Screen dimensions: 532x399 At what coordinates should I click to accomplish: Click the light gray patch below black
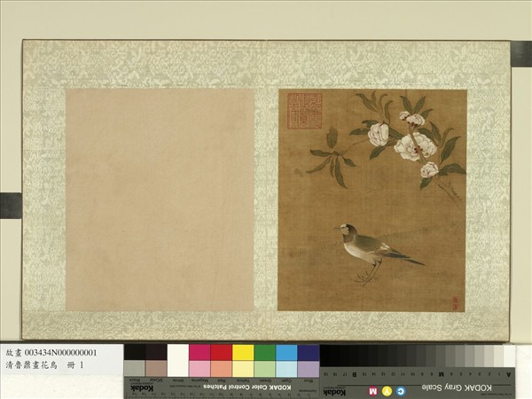135,369
